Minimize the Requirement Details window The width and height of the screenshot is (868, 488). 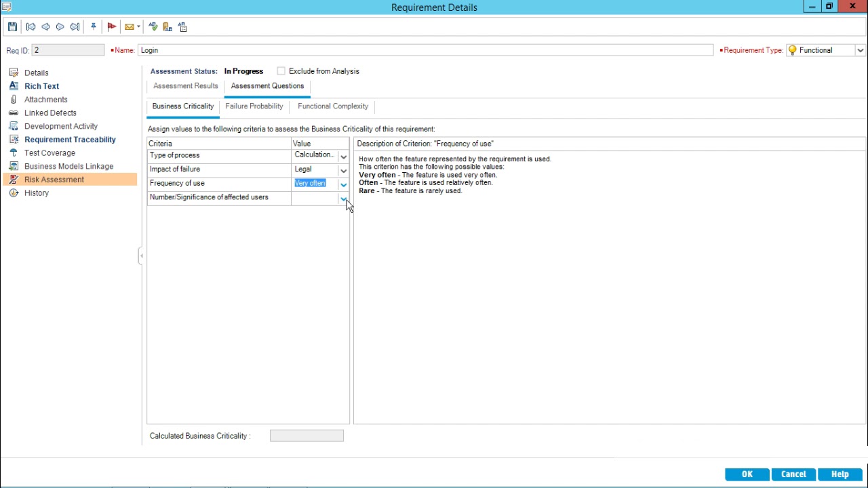812,7
